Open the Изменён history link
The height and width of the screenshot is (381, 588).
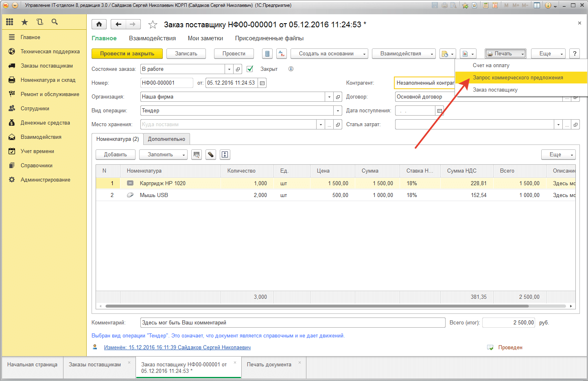tap(177, 348)
